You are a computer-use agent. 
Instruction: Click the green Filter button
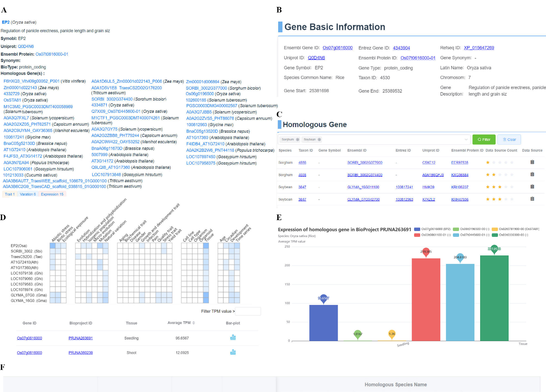click(x=484, y=140)
